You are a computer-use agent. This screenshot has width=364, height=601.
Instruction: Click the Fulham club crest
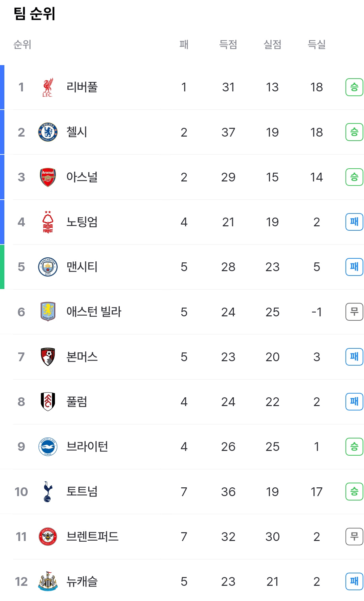coord(48,402)
